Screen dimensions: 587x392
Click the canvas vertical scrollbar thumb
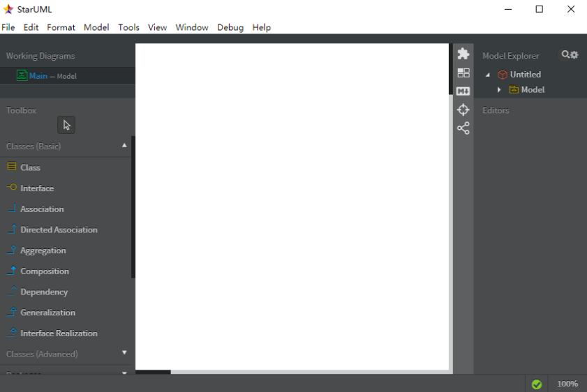[451, 69]
